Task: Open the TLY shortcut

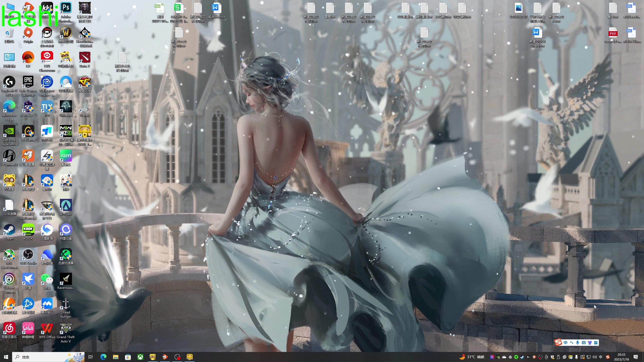Action: [x=47, y=109]
